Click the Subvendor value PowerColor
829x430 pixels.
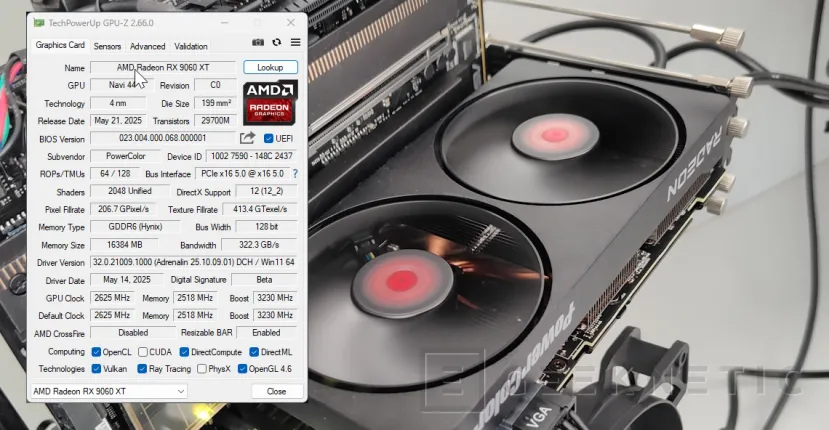point(125,156)
